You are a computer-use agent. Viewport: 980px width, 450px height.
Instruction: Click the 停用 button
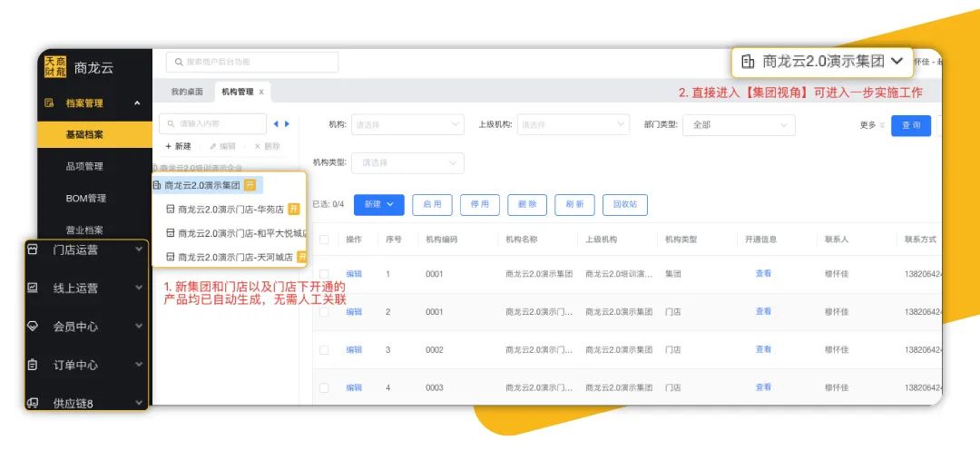[480, 204]
